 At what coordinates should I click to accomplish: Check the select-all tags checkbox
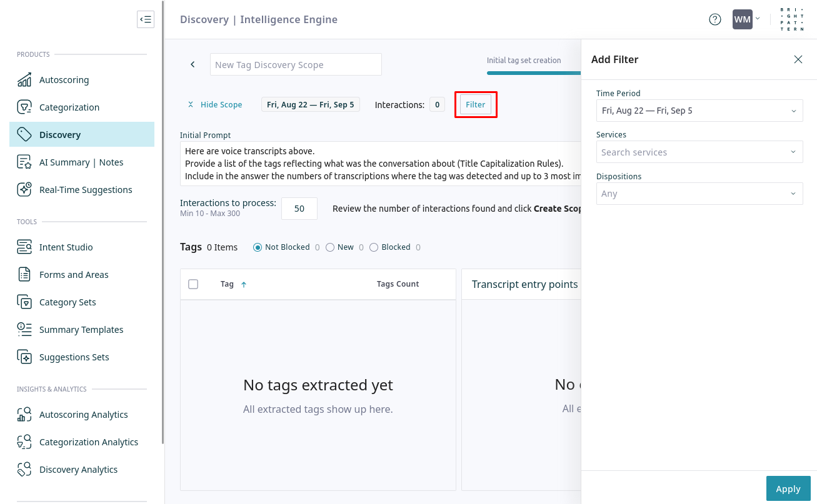tap(193, 284)
